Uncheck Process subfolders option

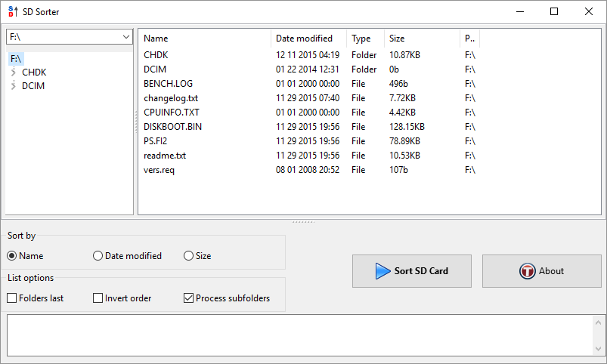(x=189, y=298)
